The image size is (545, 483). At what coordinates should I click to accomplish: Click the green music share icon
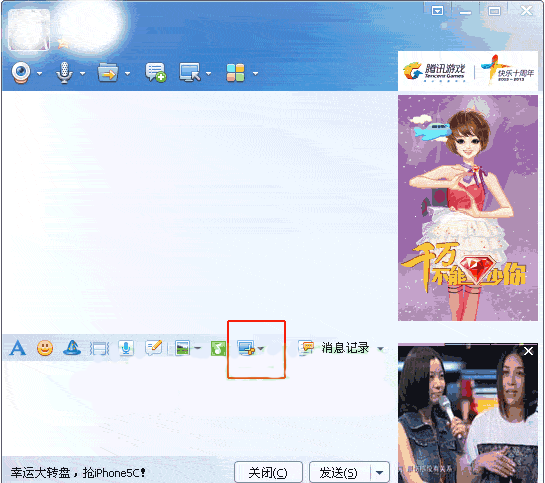218,348
